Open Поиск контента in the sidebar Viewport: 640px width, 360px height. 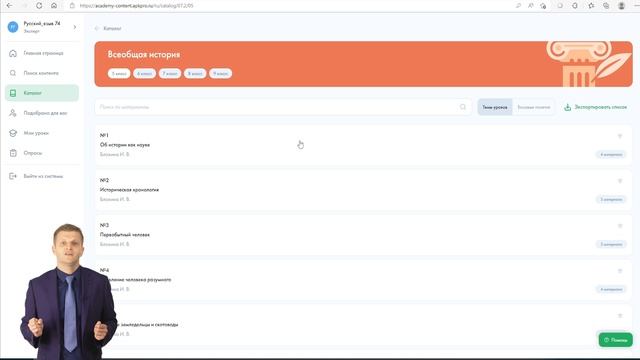pos(42,73)
